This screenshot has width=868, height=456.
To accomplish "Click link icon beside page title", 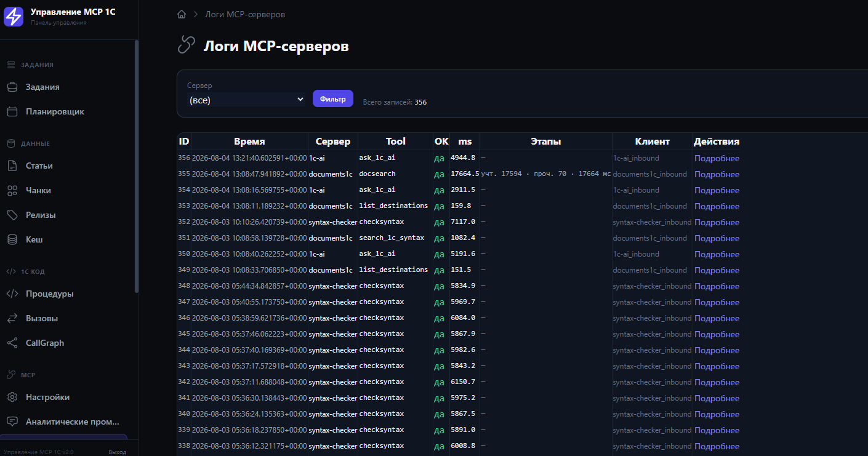I will pos(186,44).
